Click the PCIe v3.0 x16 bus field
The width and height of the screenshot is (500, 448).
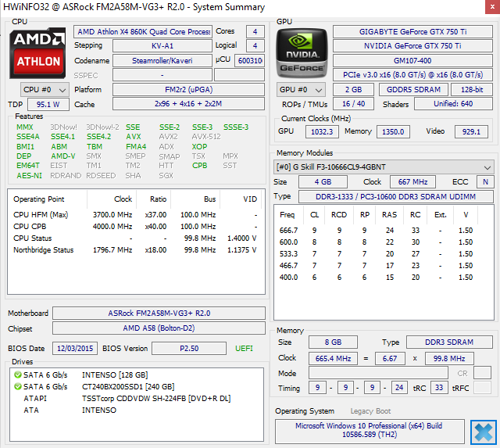coord(412,75)
